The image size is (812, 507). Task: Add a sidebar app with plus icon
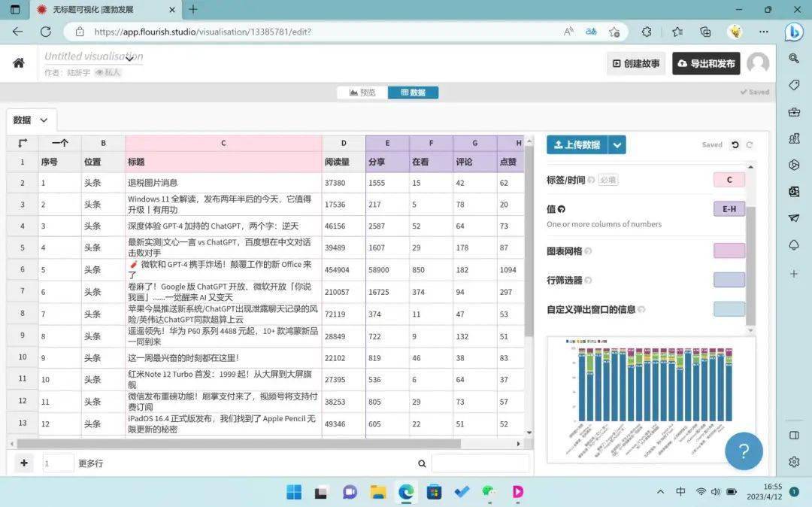pyautogui.click(x=794, y=274)
